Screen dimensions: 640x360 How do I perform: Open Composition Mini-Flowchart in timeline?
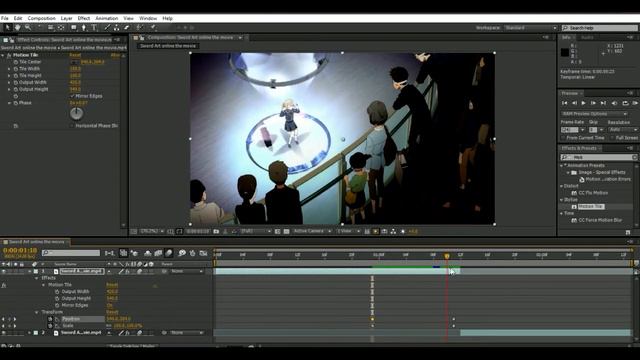[x=110, y=253]
